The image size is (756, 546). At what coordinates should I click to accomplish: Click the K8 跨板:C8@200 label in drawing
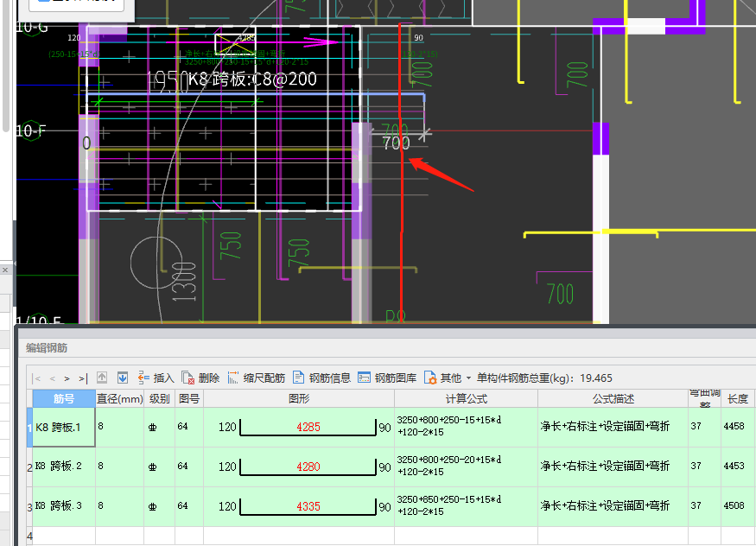click(252, 79)
